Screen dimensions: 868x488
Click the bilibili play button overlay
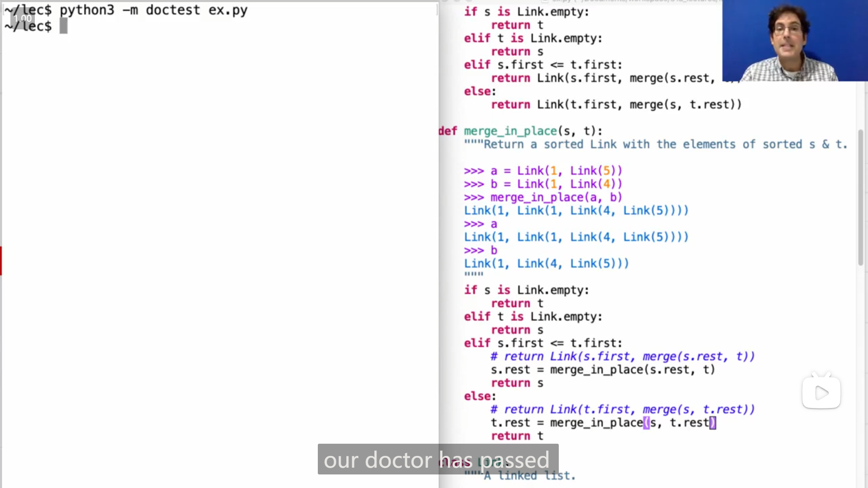tap(821, 393)
